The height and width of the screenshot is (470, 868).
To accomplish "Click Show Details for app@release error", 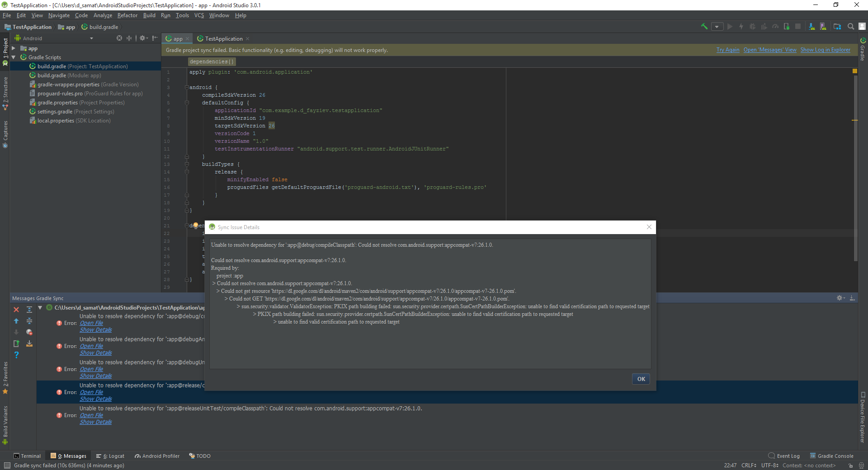I will point(96,399).
